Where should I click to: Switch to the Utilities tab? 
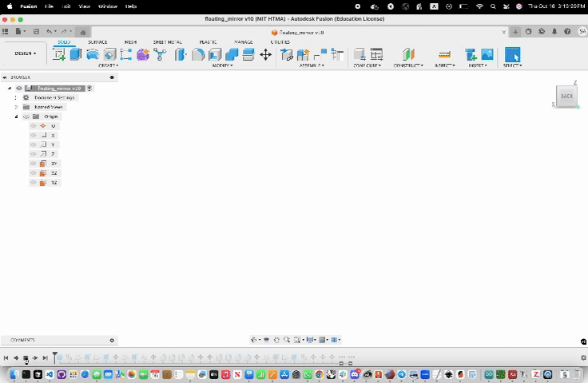click(x=280, y=42)
